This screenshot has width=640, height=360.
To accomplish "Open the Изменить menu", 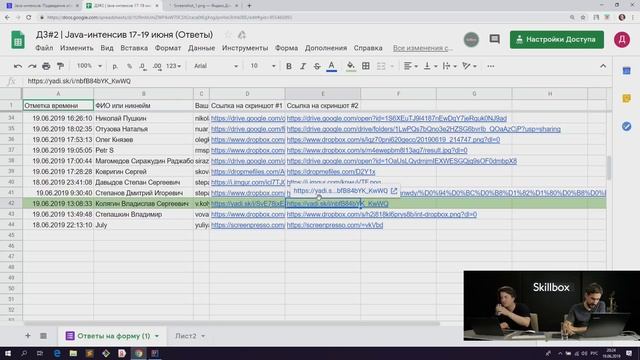I will point(77,48).
